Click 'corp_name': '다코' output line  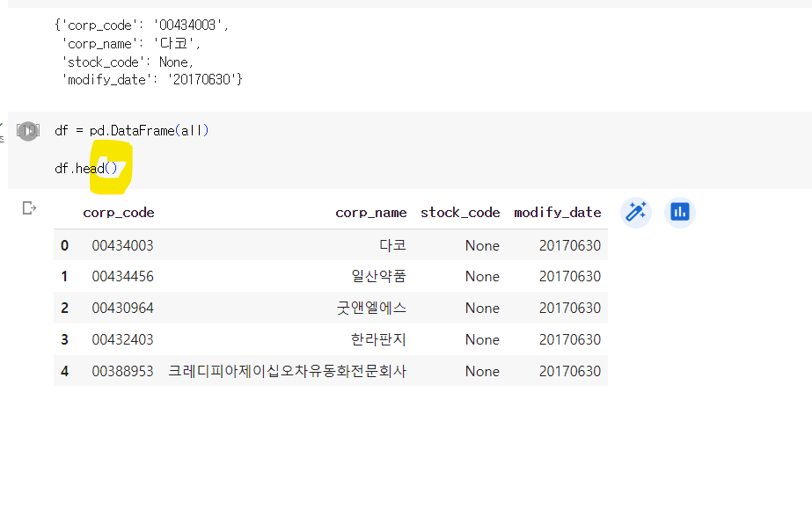[x=131, y=43]
